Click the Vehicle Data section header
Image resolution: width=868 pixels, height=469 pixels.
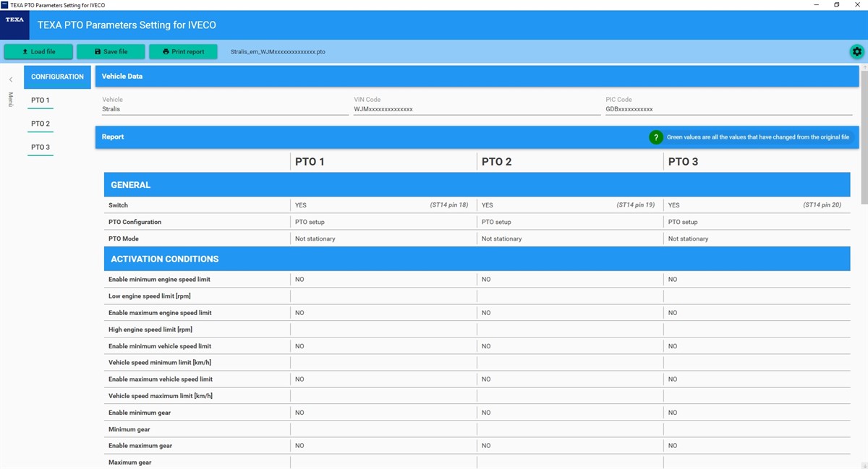477,76
